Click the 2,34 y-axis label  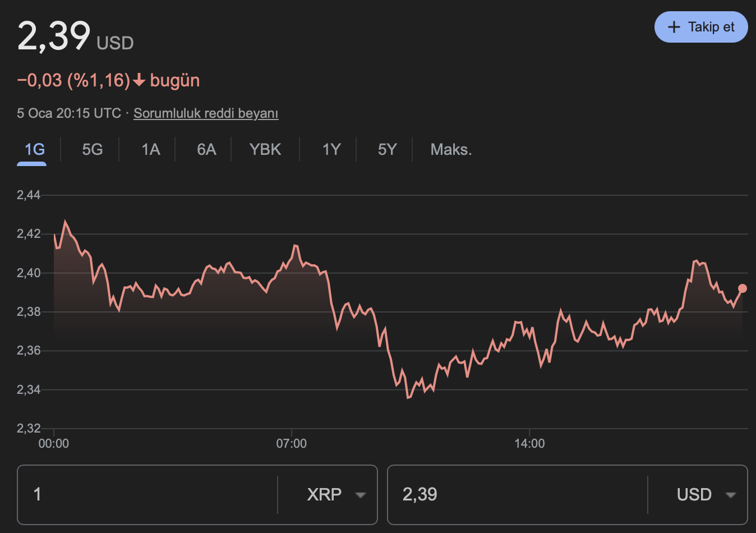click(x=29, y=389)
